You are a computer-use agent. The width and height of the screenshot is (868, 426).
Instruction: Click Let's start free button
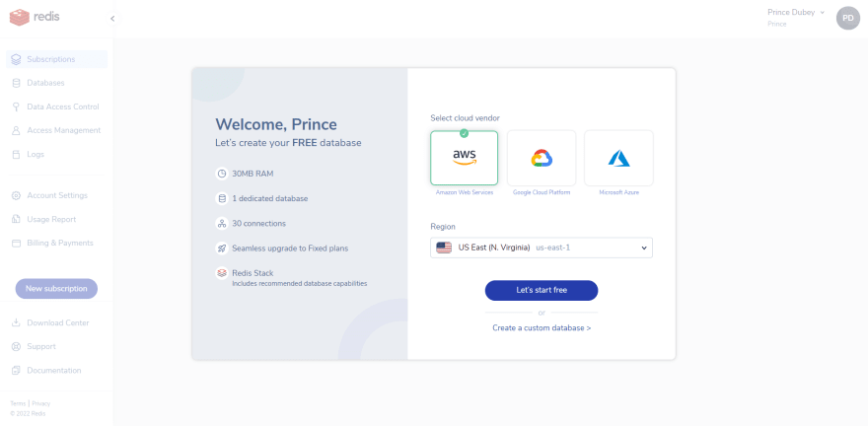(542, 291)
